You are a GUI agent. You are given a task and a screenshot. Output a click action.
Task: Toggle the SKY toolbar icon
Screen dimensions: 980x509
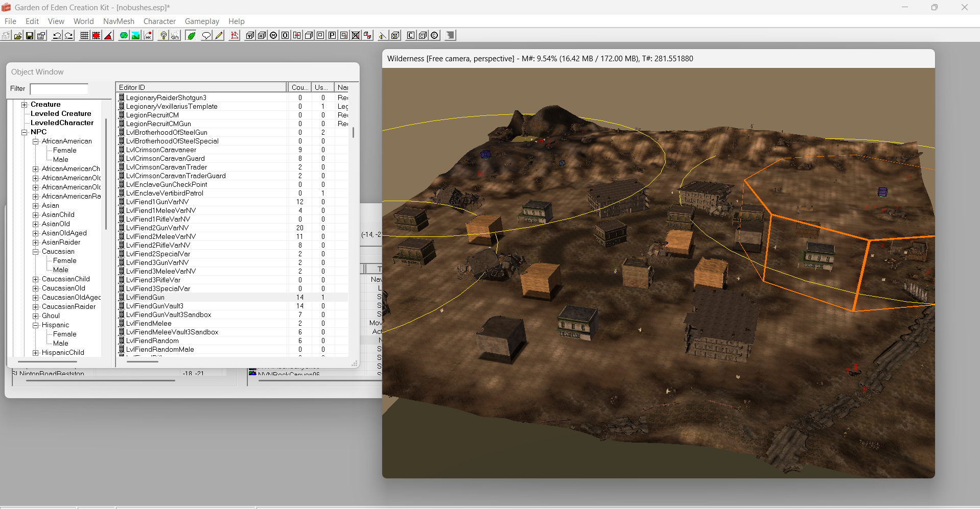click(175, 35)
